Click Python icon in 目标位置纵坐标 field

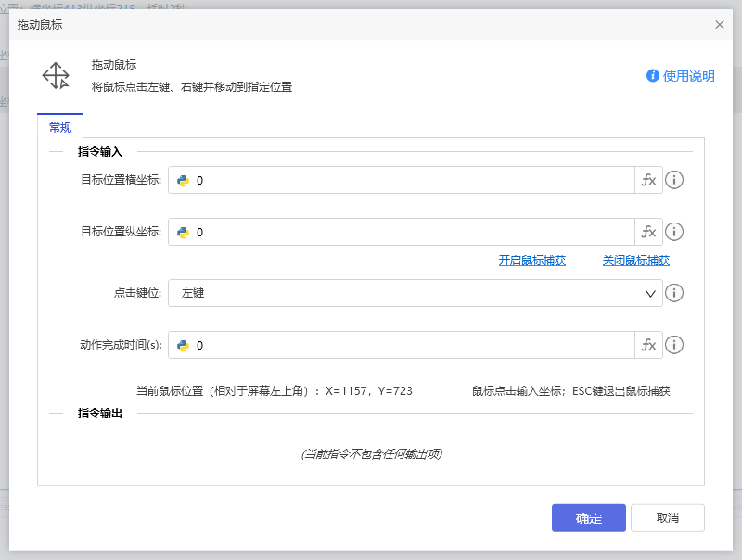tap(184, 233)
